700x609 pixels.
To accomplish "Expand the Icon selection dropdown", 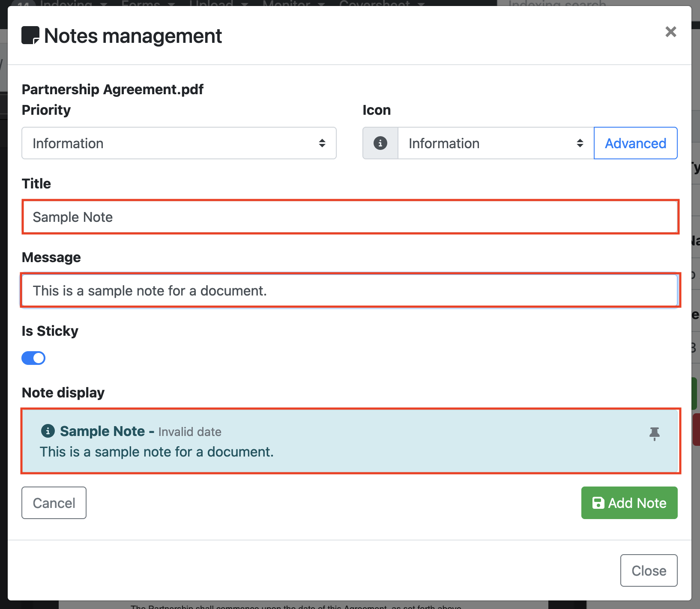I will (495, 143).
